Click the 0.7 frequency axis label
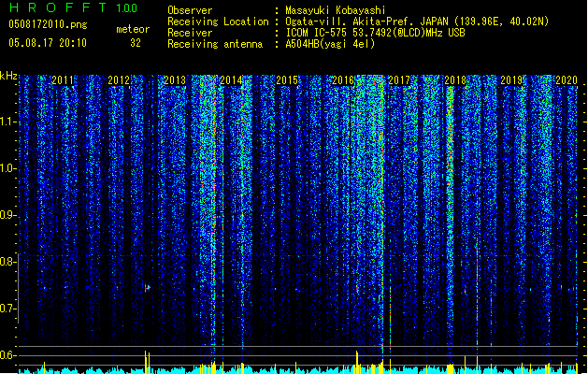588x374 pixels. [8, 309]
